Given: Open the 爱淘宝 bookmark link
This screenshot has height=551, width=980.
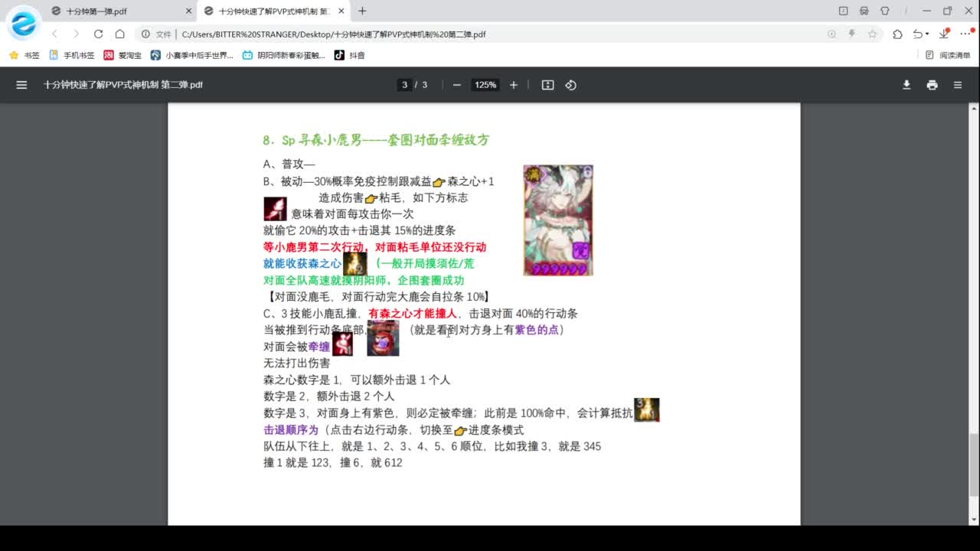Looking at the screenshot, I should click(122, 55).
